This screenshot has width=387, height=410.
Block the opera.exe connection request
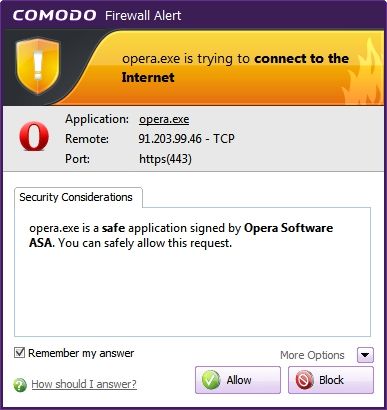pos(331,380)
